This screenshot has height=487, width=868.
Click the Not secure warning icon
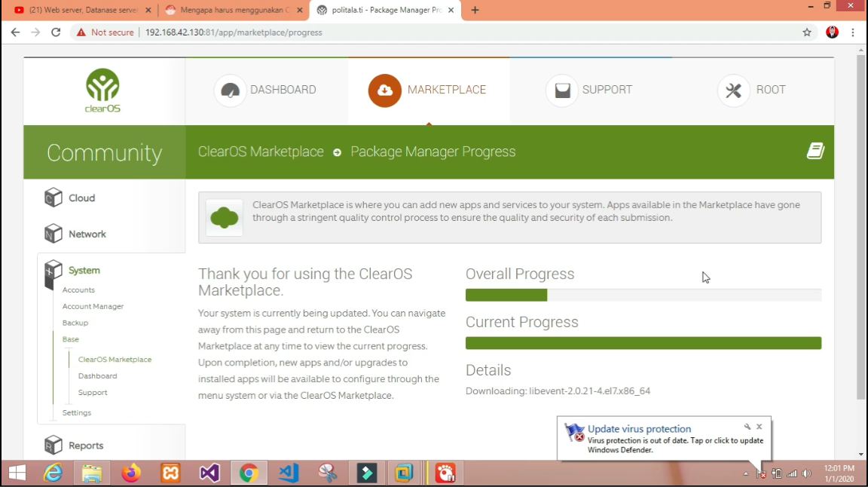click(x=81, y=32)
